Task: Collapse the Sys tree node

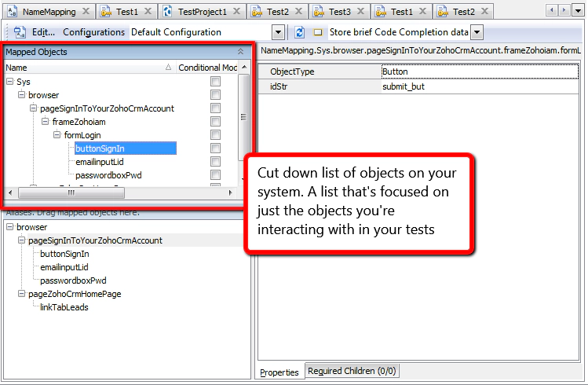Action: pyautogui.click(x=10, y=81)
